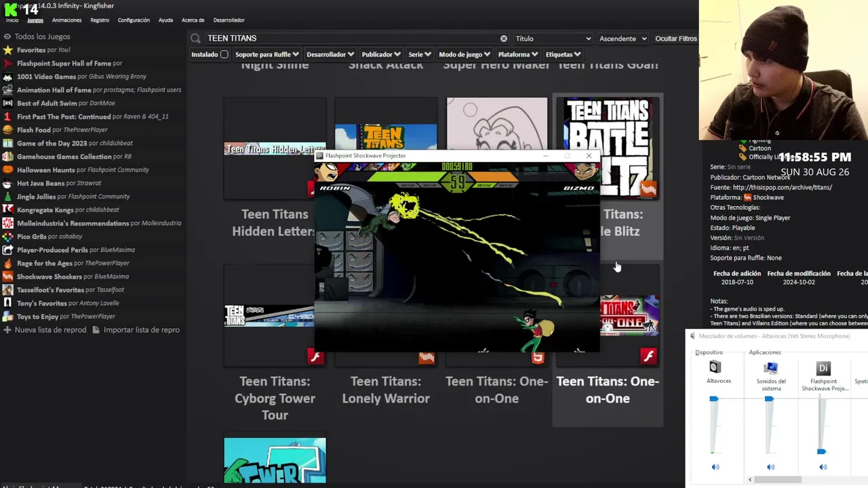868x488 pixels.
Task: Select the Teen Titans Battle Blitz thumbnail
Action: [608, 148]
